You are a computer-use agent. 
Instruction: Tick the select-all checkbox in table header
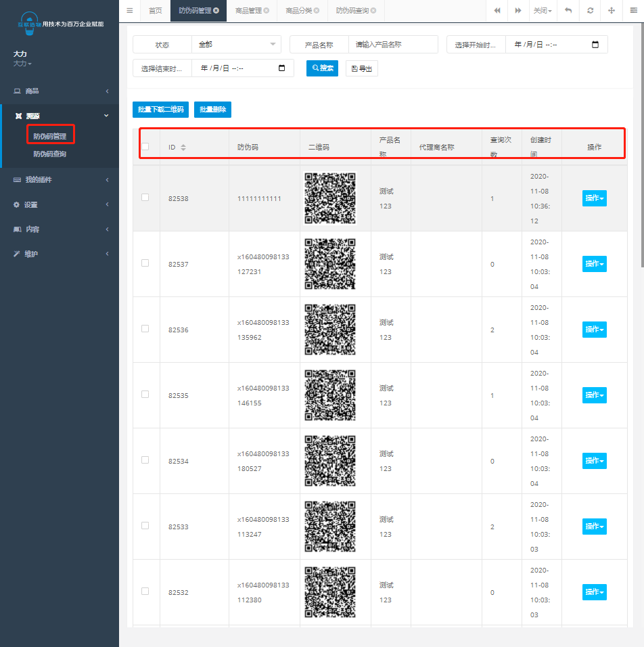tap(145, 146)
